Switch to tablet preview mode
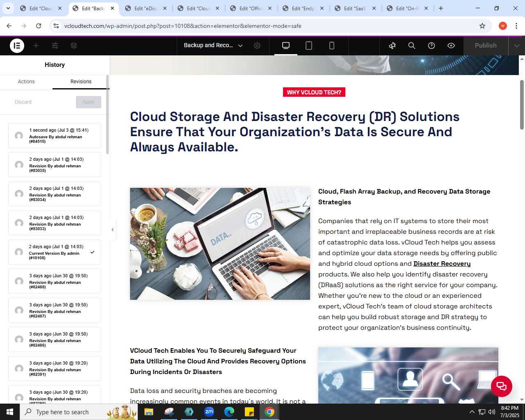The width and height of the screenshot is (525, 420). [x=309, y=46]
